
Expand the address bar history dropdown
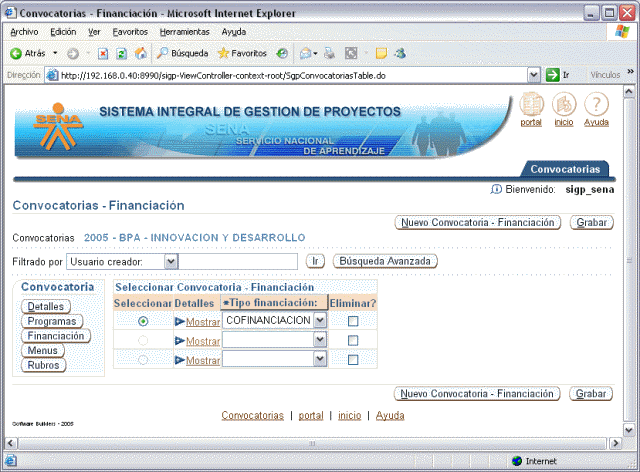pos(533,75)
